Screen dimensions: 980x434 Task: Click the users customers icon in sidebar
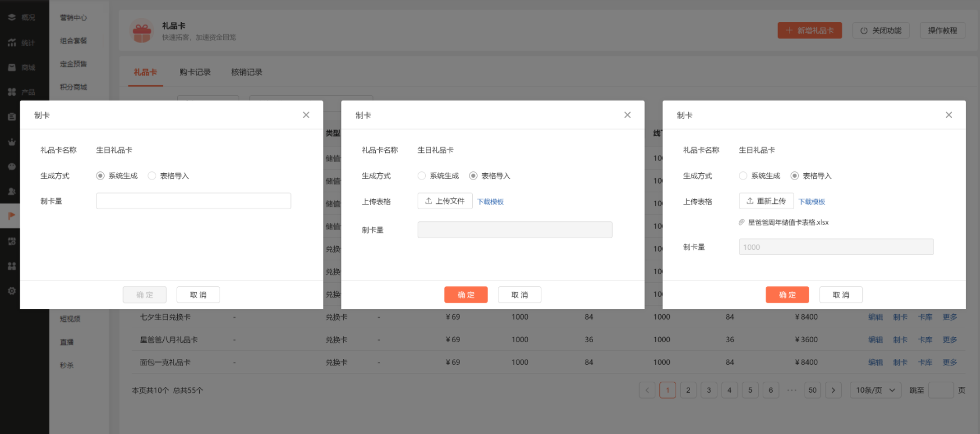pyautogui.click(x=12, y=191)
